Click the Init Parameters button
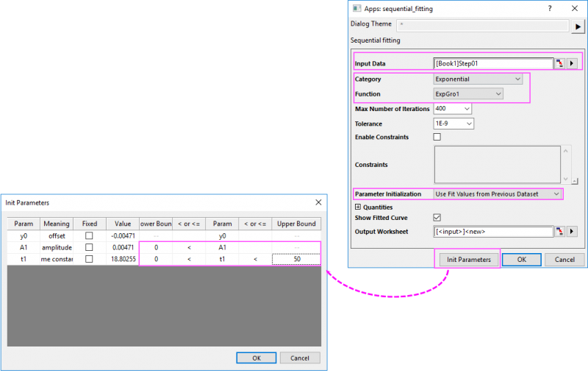The image size is (588, 373). click(x=468, y=259)
